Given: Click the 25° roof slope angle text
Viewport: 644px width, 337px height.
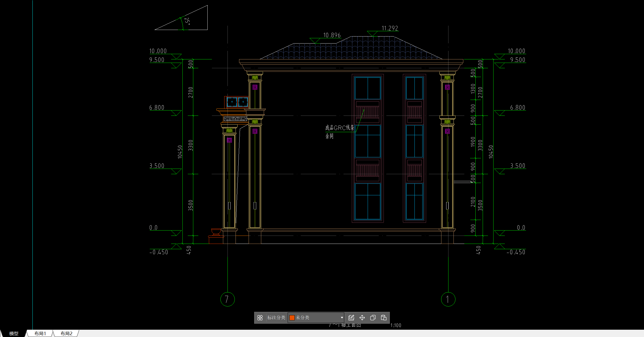Looking at the screenshot, I should 187,21.
